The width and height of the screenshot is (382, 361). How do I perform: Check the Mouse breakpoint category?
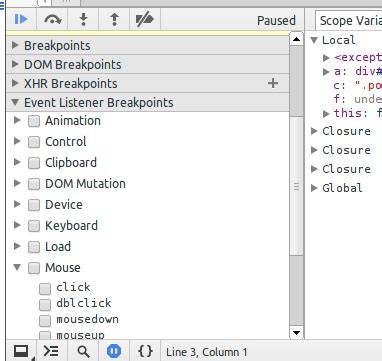tap(34, 268)
